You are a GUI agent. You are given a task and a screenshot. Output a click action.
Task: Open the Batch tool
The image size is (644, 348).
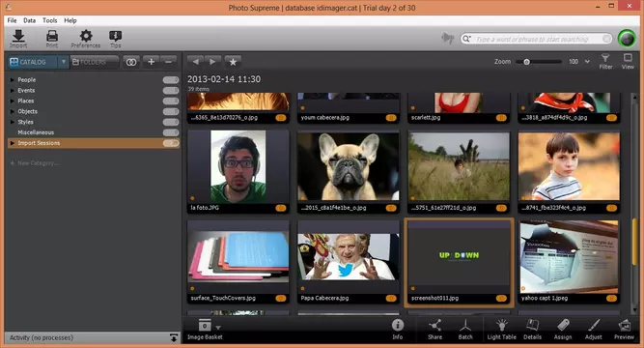pos(465,329)
